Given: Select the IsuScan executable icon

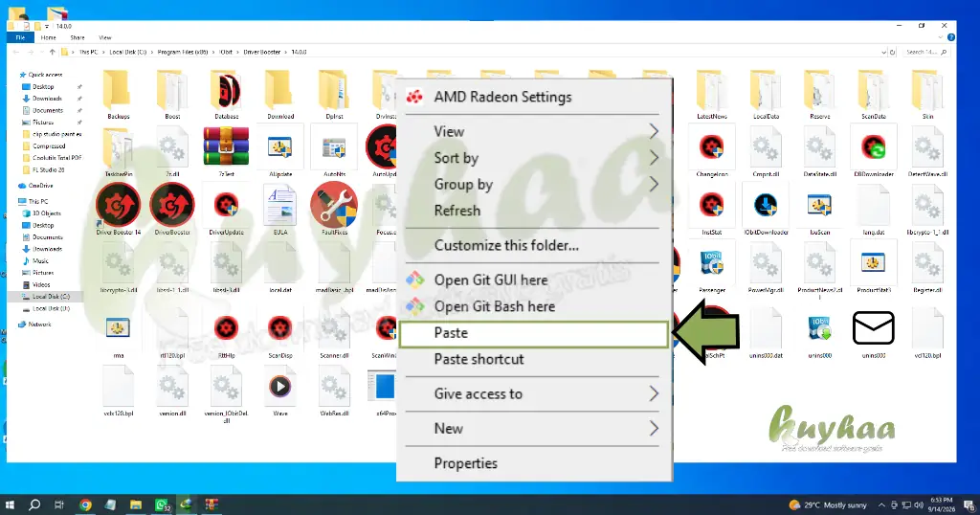Looking at the screenshot, I should tap(819, 205).
